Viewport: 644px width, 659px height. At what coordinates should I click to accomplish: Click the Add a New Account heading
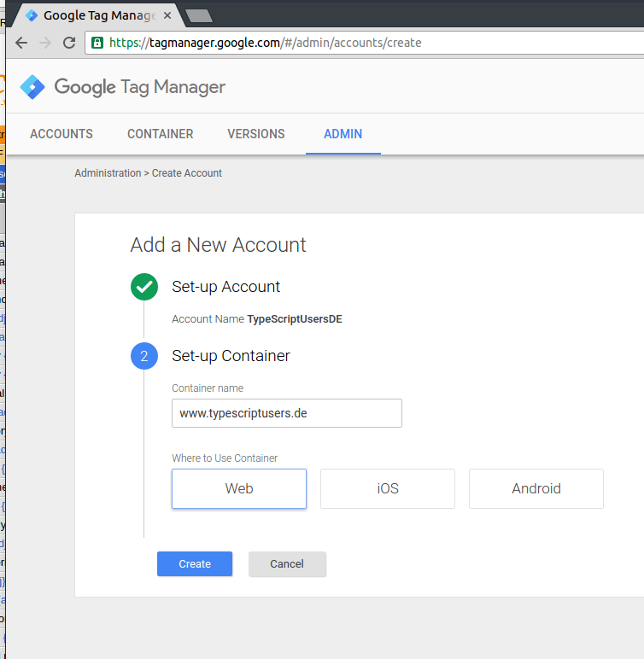218,245
